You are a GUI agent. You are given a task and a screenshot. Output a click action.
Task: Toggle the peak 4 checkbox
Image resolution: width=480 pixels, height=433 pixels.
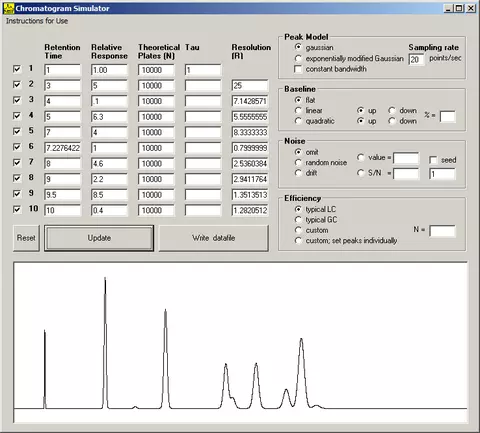click(17, 116)
